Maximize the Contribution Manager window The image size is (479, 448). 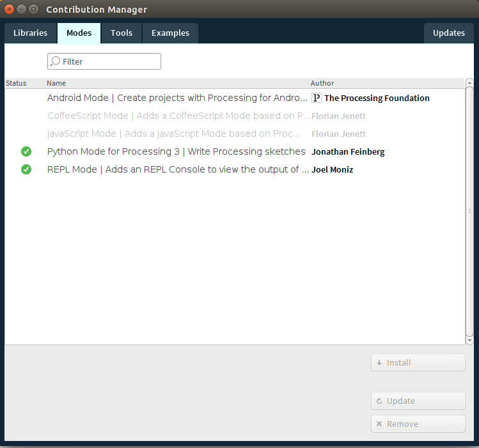pyautogui.click(x=34, y=9)
